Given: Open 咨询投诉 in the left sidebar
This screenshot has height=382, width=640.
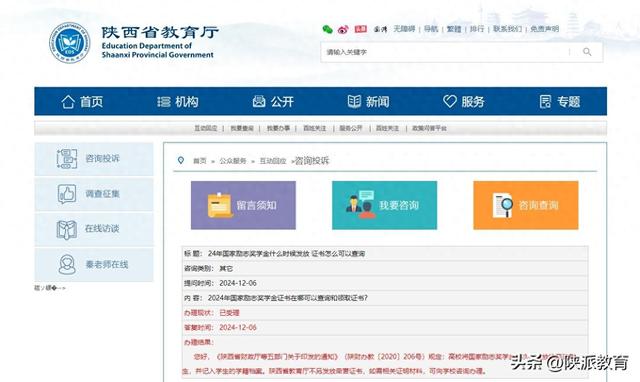Looking at the screenshot, I should click(x=94, y=158).
